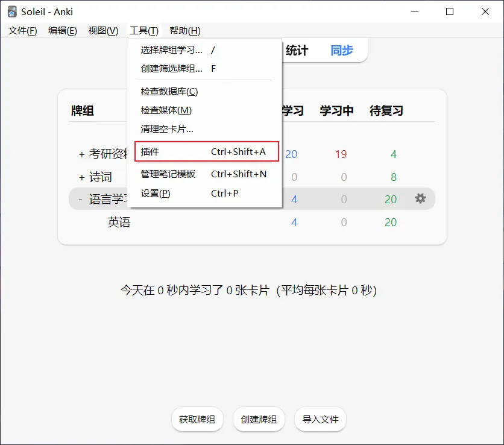Screen dimensions: 504x445
Task: Collapse the 语言学习 deck with its minus sign
Action: (80, 200)
